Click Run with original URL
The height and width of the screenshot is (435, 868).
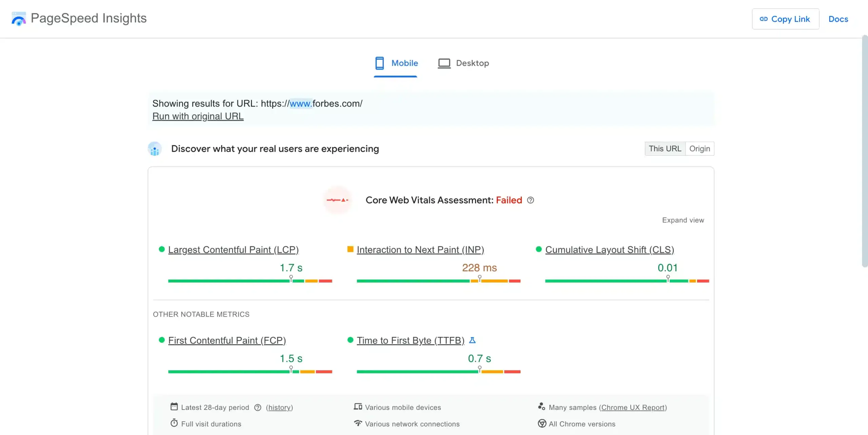pos(198,116)
